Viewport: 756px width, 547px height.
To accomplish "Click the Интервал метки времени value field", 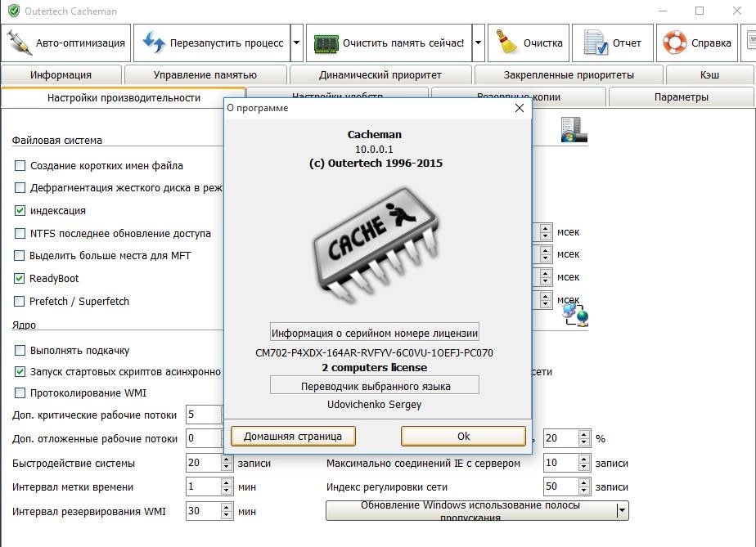I will tap(203, 486).
